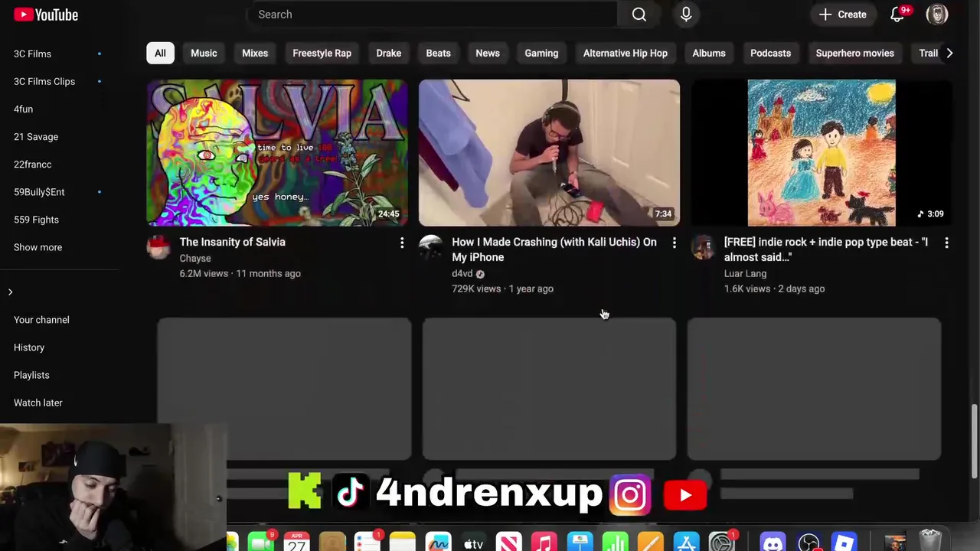Select the Alternative Hip Hop chip
This screenshot has width=980, height=551.
coord(626,53)
